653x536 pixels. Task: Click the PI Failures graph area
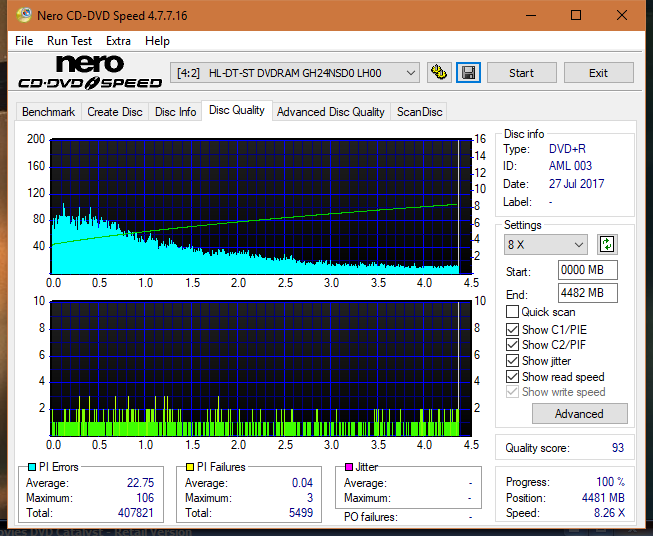tap(261, 369)
